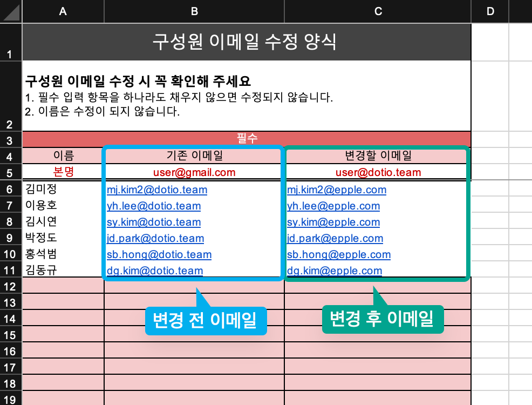Screen dimensions: 532x405
Task: Select the name cell '김미정'
Action: (64, 189)
